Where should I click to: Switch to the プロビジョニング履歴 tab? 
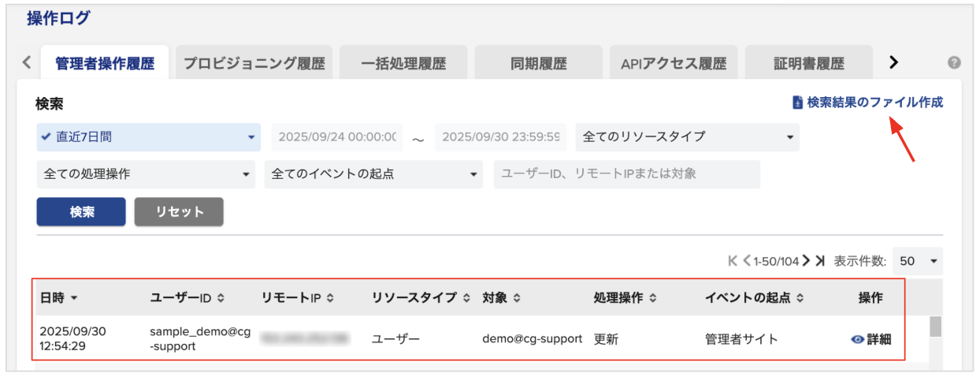[254, 63]
